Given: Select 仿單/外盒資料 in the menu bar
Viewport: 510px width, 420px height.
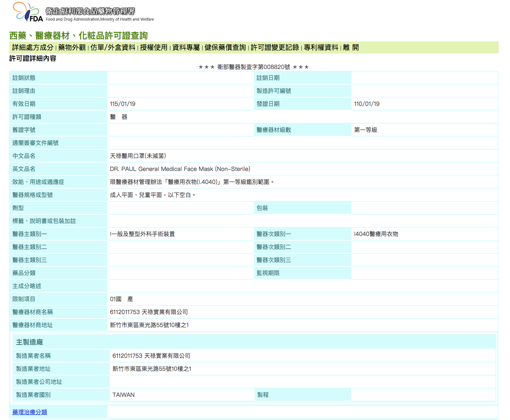Looking at the screenshot, I should (113, 47).
